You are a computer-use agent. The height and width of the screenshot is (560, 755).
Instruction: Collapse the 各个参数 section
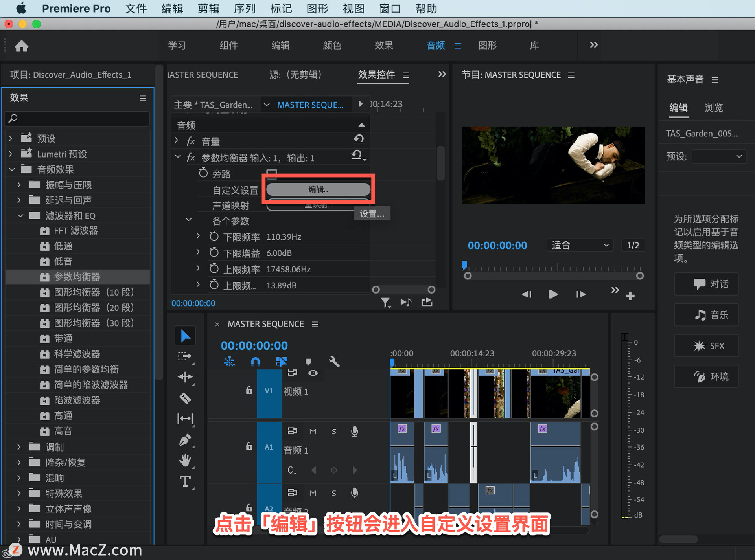(189, 220)
